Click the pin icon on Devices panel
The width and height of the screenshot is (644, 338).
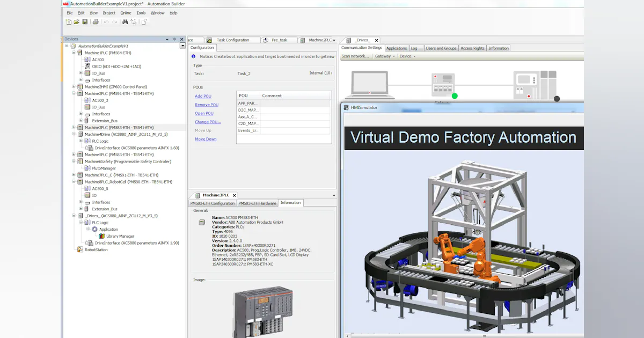[174, 39]
